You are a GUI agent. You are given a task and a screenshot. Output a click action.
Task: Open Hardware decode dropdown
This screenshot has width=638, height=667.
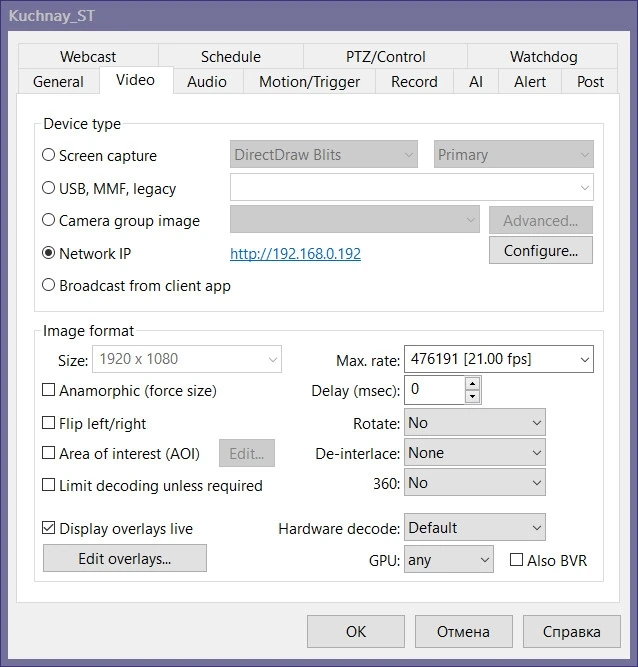(x=475, y=527)
